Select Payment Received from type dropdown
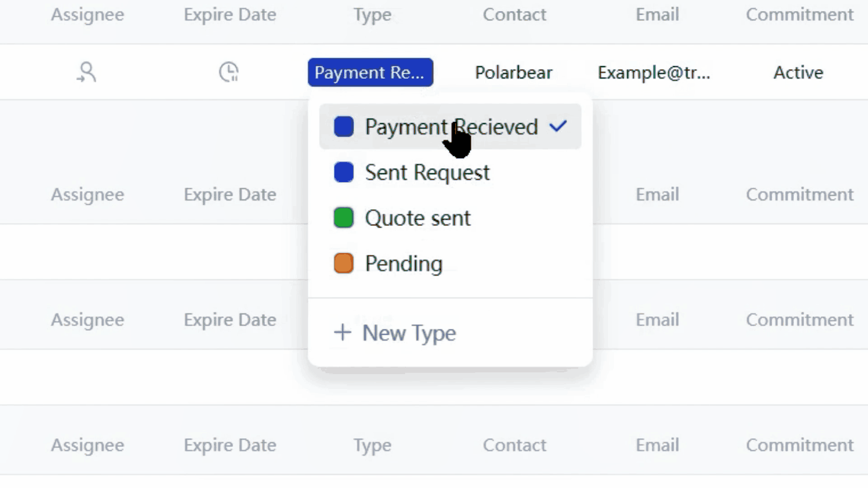The width and height of the screenshot is (868, 488). pos(451,127)
